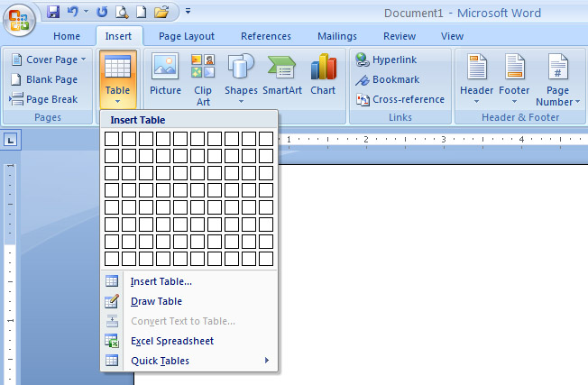
Task: Switch to the Page Layout tab
Action: [187, 36]
